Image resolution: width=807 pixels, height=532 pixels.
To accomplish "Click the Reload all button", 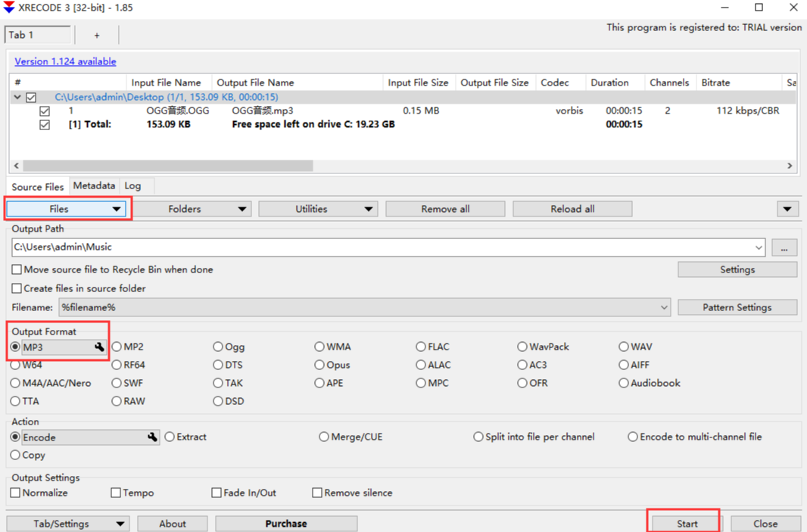I will (572, 209).
